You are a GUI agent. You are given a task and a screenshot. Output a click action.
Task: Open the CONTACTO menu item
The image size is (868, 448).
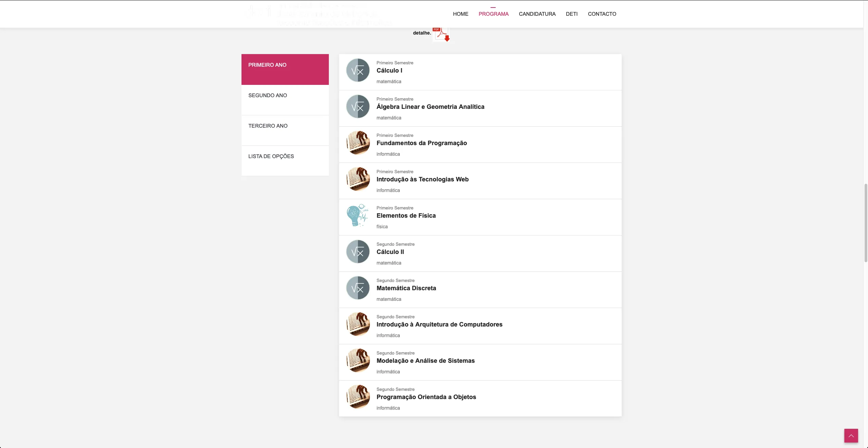(x=602, y=14)
